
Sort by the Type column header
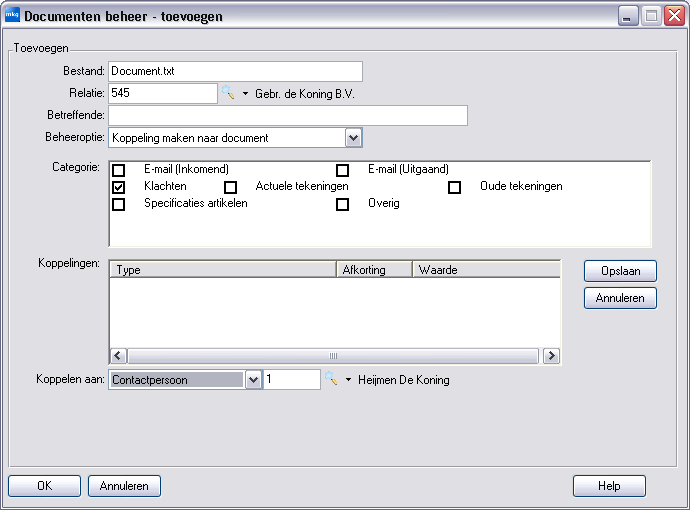tap(223, 269)
